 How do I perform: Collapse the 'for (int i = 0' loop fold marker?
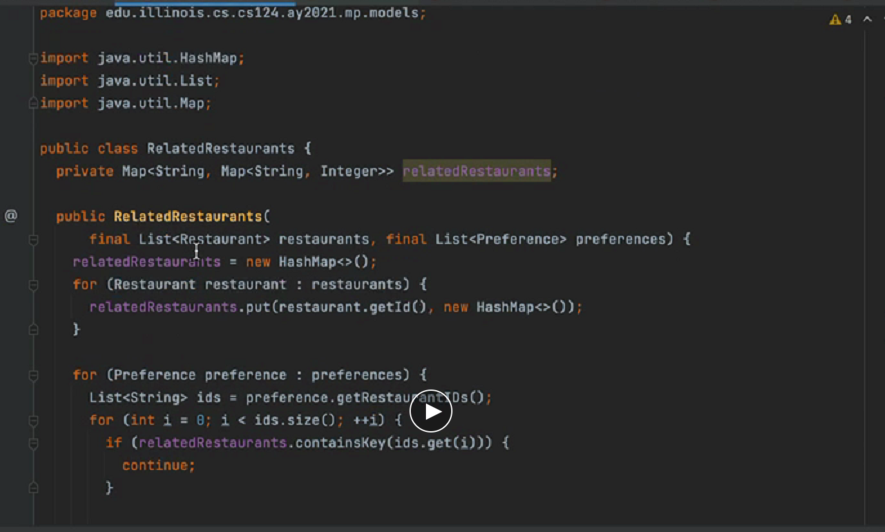33,421
